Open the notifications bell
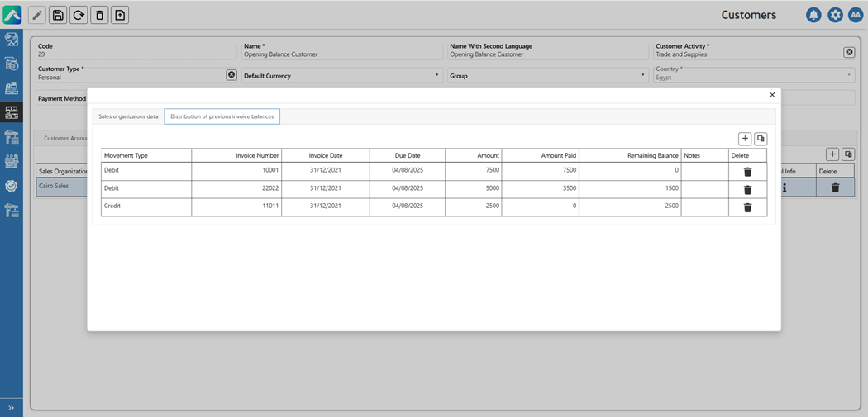The height and width of the screenshot is (417, 868). pos(813,15)
